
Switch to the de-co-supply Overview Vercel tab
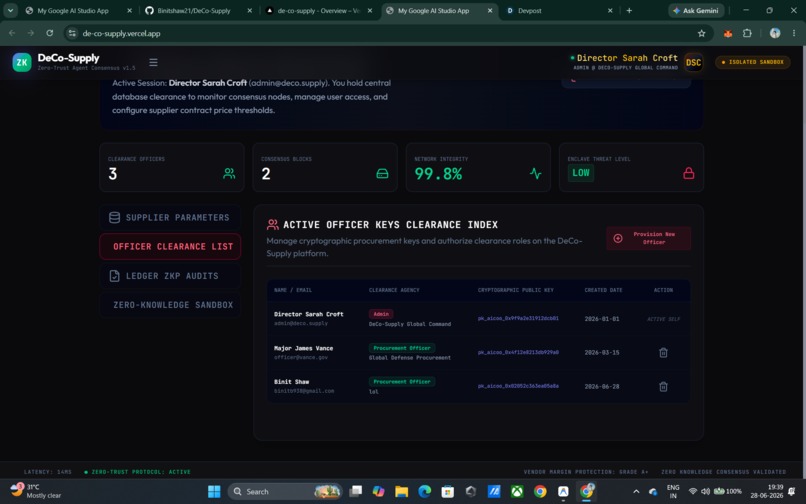(x=319, y=10)
